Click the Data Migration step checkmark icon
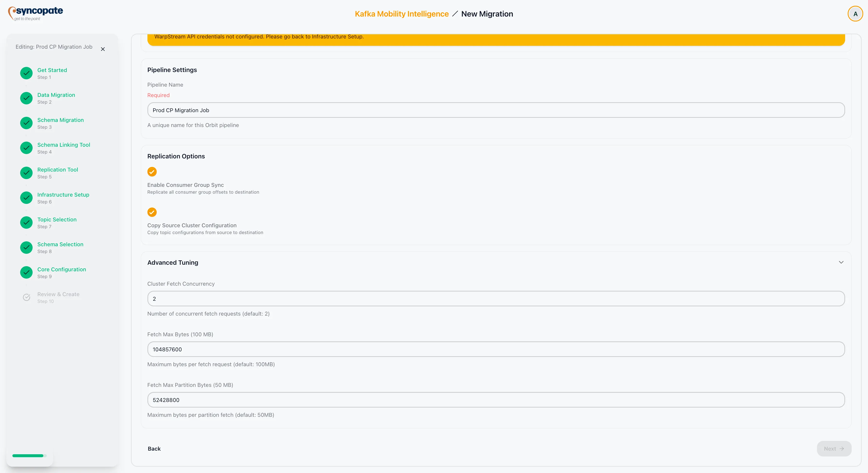The width and height of the screenshot is (868, 473). (x=26, y=98)
